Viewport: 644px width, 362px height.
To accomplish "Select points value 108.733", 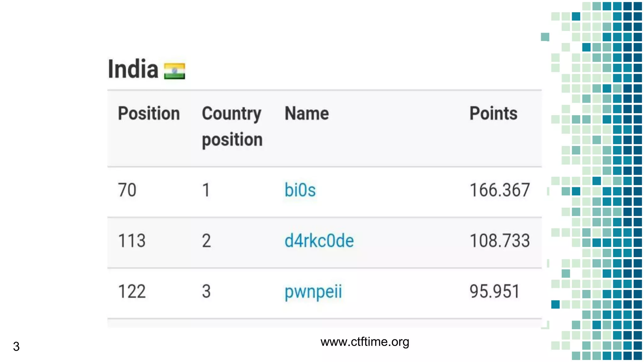I will tap(500, 241).
